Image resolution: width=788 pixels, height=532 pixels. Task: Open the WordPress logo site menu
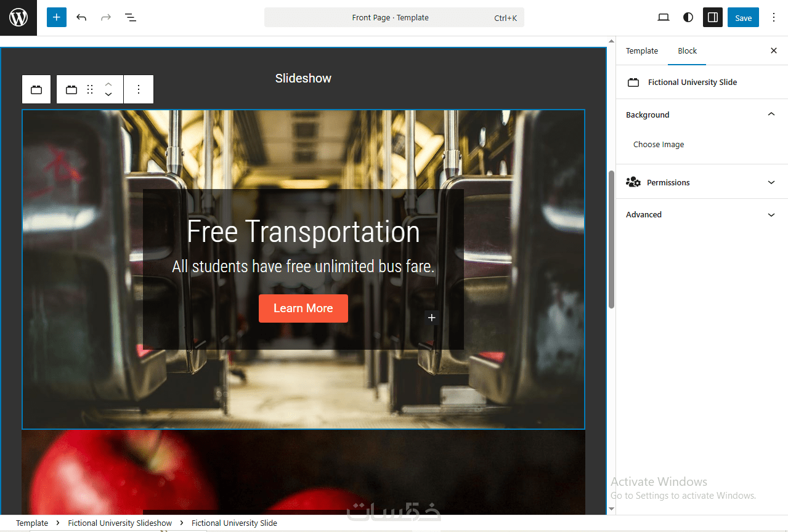[x=18, y=18]
